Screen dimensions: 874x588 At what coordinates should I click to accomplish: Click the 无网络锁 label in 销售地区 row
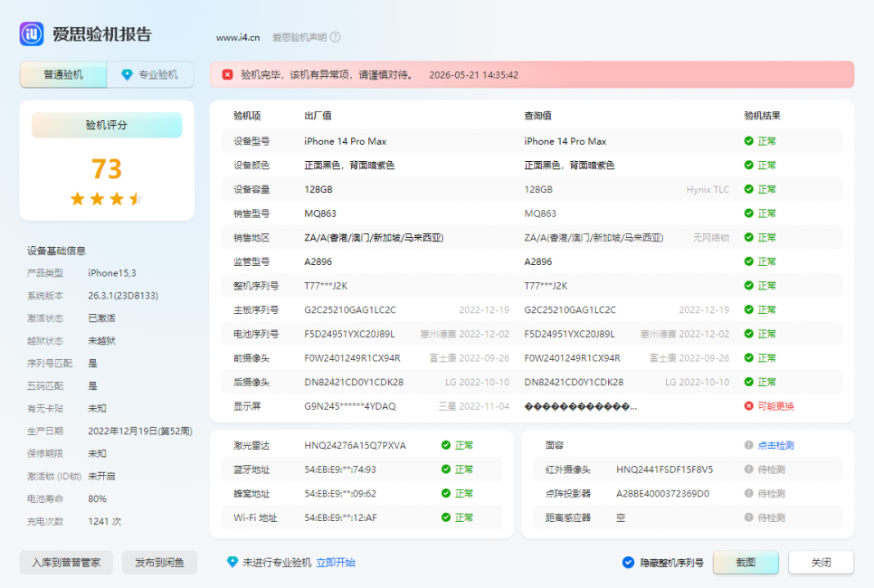(x=710, y=237)
